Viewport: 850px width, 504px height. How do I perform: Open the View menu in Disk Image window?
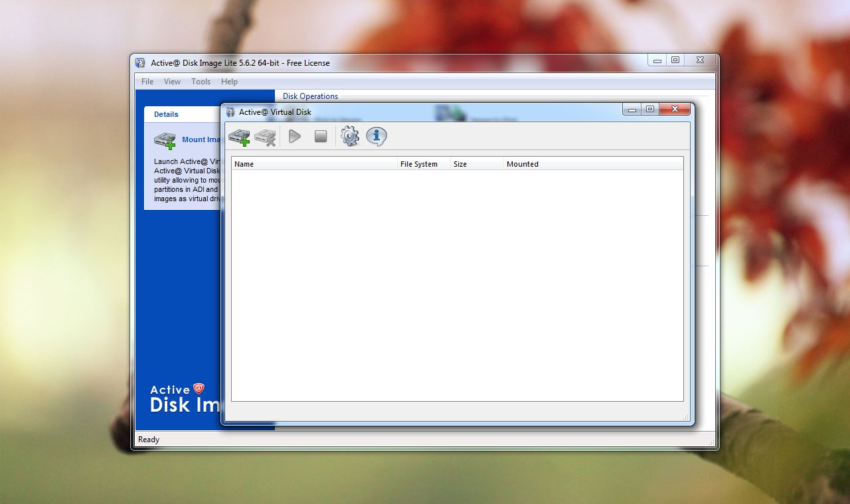tap(172, 82)
